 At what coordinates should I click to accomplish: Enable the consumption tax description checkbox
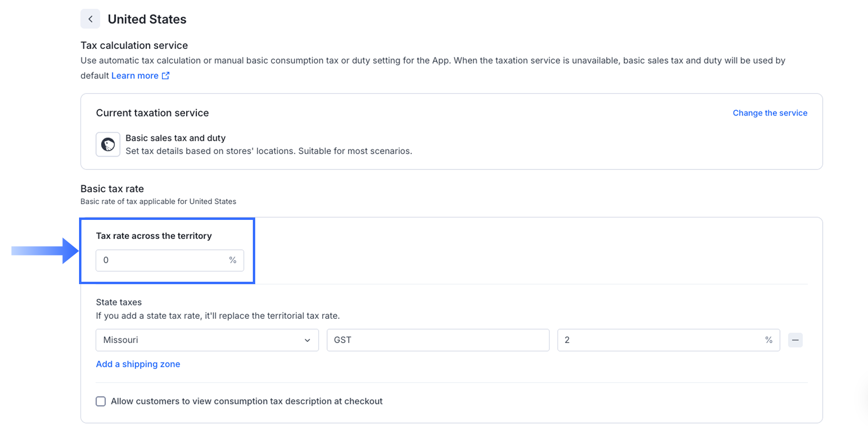[101, 401]
